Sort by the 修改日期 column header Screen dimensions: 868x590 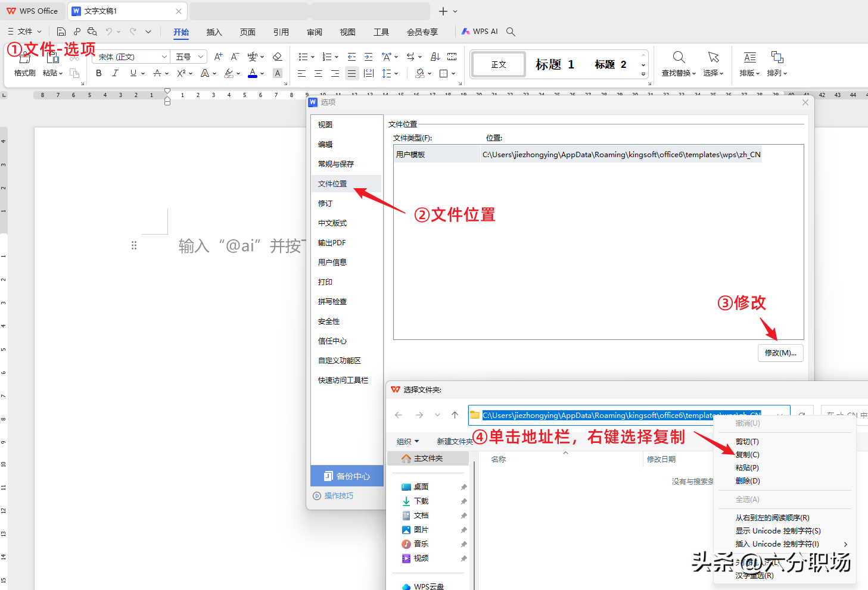click(661, 460)
